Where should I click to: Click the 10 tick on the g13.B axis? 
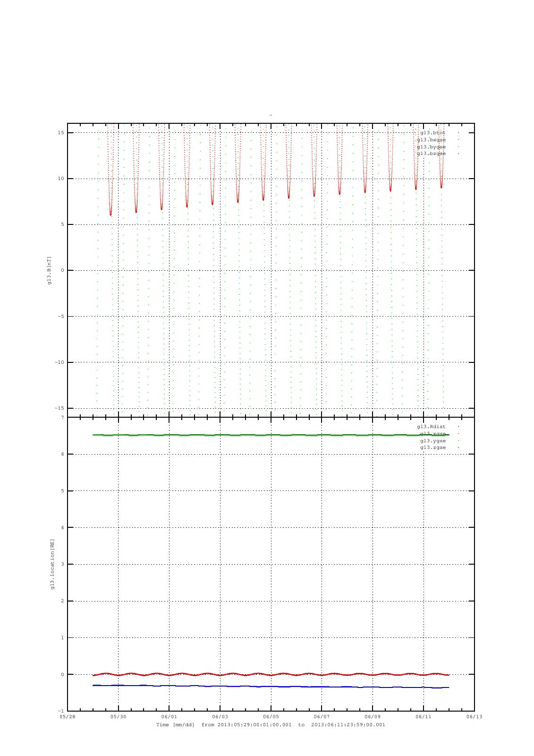(61, 179)
